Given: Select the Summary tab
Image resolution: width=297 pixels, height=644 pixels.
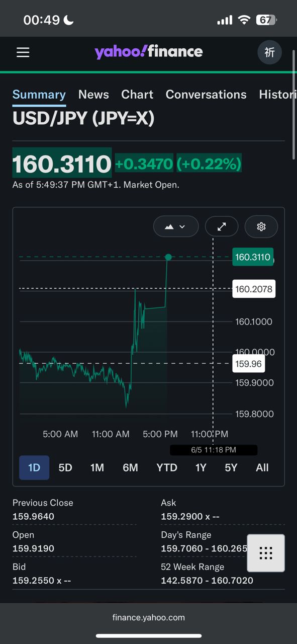Looking at the screenshot, I should (39, 95).
